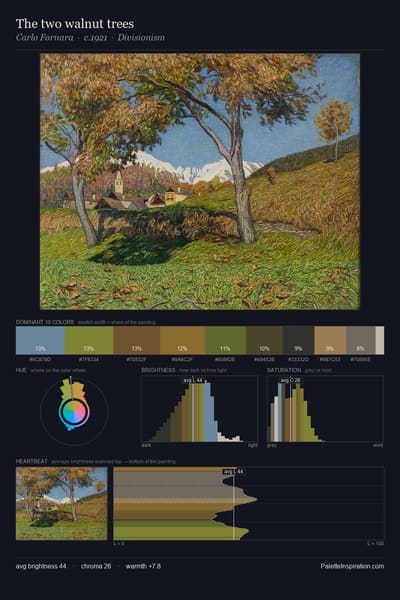Choose the golden ochre 12% swatch
400x600 pixels.
click(x=183, y=340)
